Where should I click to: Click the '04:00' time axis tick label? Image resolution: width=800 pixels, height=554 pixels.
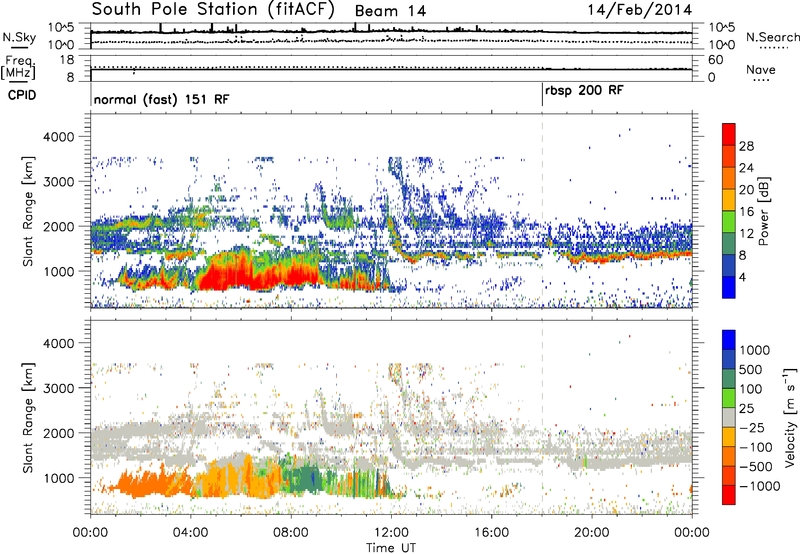tap(191, 533)
